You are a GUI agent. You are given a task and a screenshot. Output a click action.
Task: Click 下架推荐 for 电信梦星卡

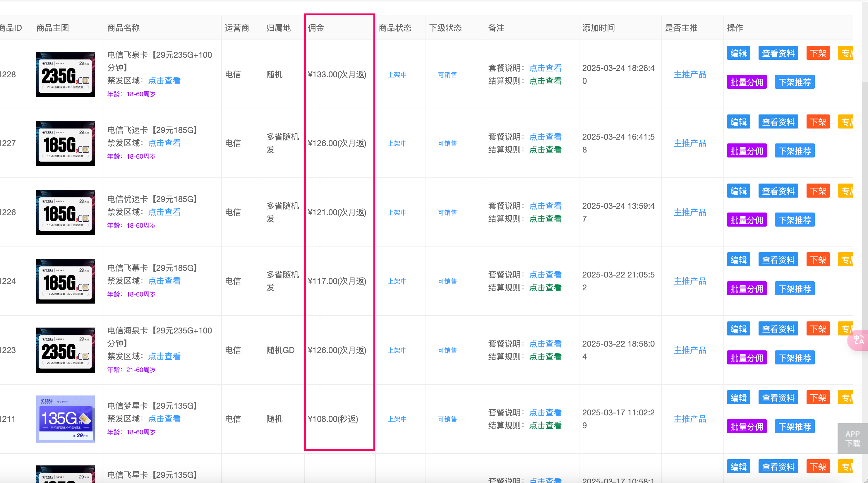click(795, 427)
